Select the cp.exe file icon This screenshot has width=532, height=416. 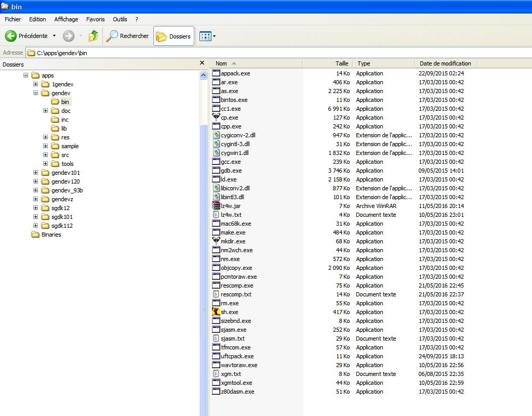217,118
